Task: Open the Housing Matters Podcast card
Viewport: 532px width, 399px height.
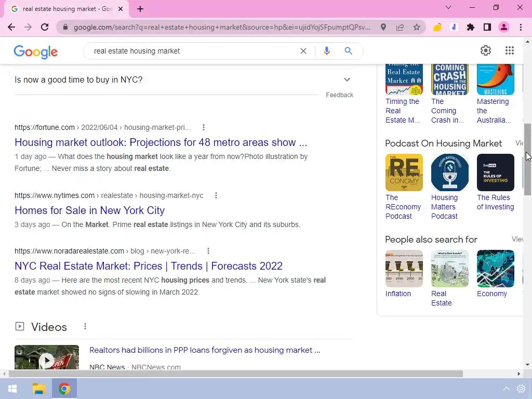Action: click(x=449, y=187)
